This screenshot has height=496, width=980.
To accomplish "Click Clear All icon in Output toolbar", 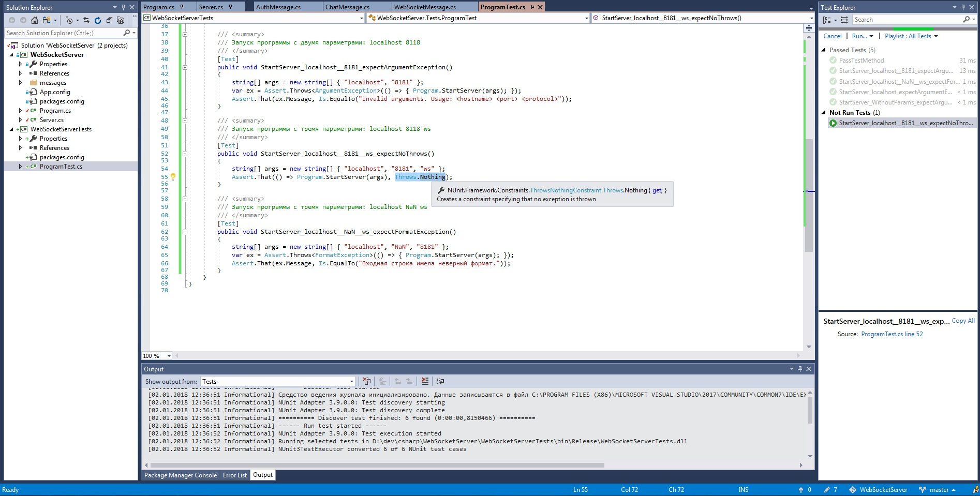I will (425, 381).
